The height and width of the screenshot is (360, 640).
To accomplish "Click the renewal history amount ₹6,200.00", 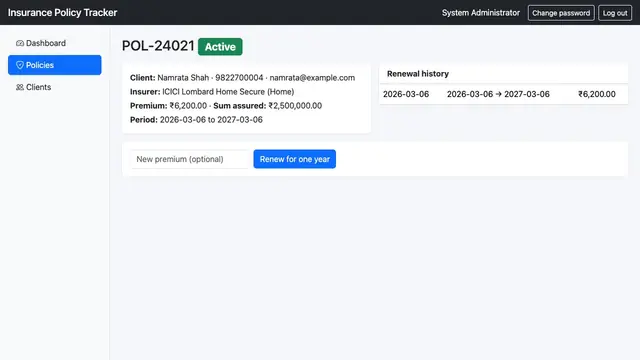I will [x=597, y=94].
